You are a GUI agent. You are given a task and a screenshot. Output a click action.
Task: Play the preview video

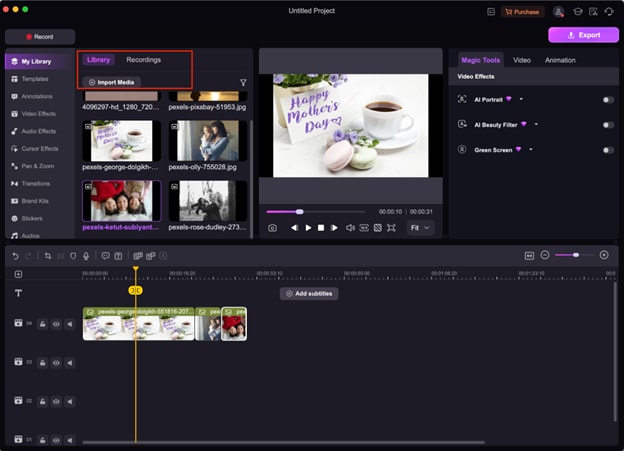[308, 228]
